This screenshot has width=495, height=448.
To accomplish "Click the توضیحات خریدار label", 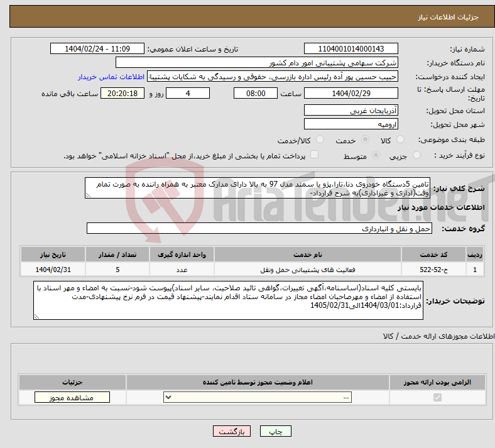I will (455, 301).
